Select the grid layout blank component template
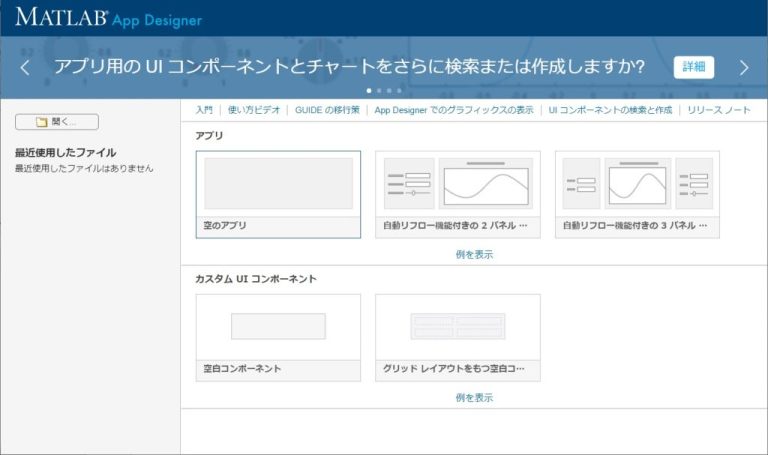 tap(457, 328)
